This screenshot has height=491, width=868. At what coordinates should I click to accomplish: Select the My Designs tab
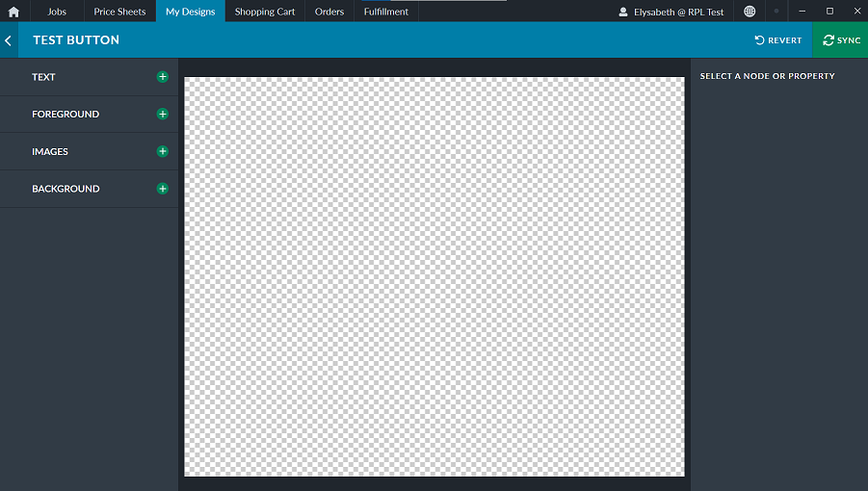tap(191, 12)
